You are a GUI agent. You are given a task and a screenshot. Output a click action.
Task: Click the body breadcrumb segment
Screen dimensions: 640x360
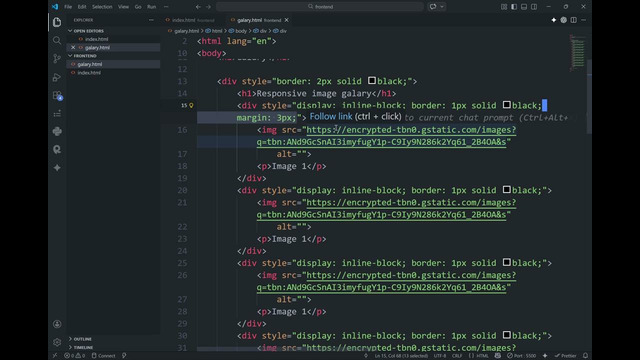(238, 31)
